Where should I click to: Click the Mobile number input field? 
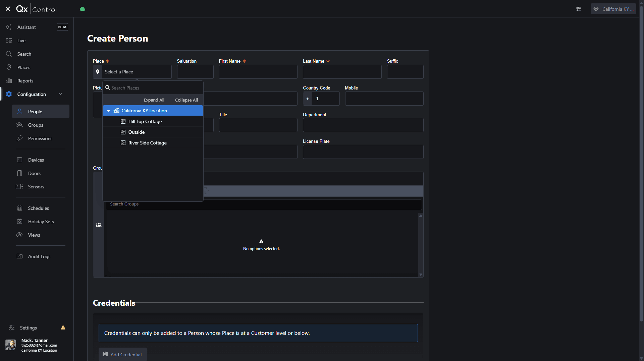click(384, 99)
